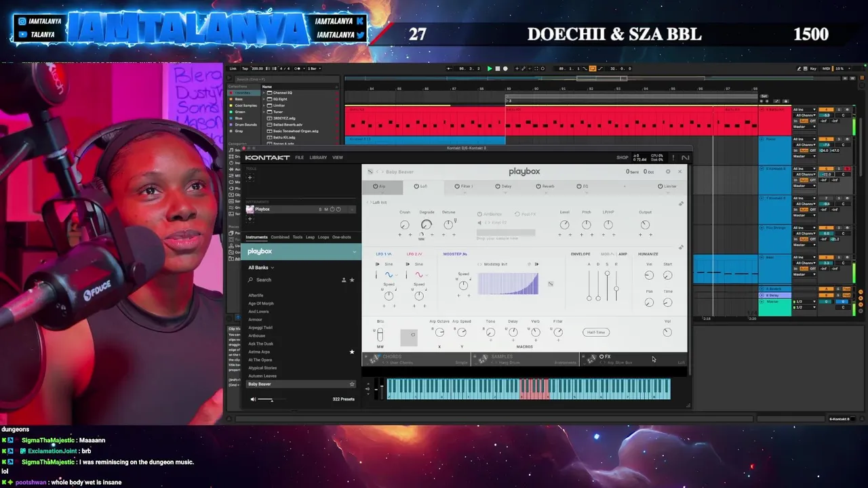Image resolution: width=868 pixels, height=488 pixels.
Task: Toggle the Limiter power button
Action: pyautogui.click(x=660, y=186)
